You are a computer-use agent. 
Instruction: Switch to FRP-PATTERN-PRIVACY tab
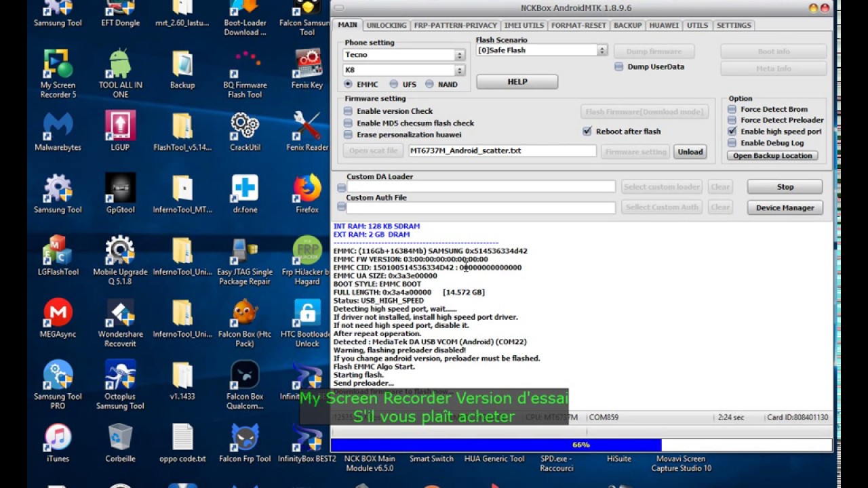[x=456, y=25]
